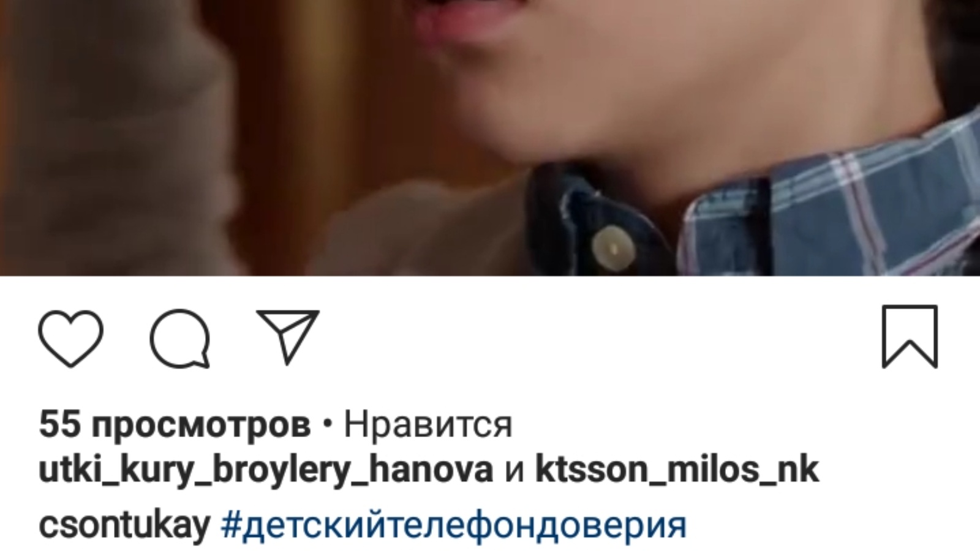Save post with the bookmark icon

click(910, 337)
